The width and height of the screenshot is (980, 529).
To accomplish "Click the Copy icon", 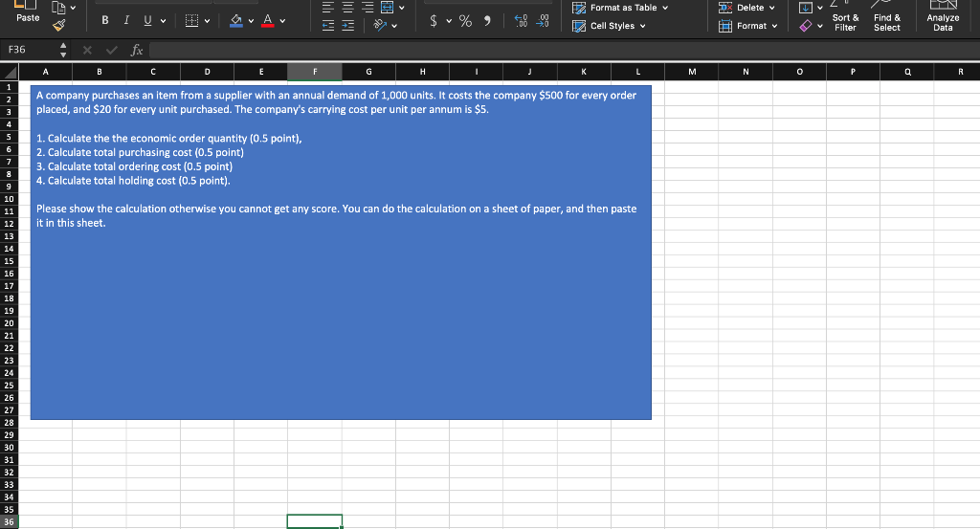I will click(58, 8).
